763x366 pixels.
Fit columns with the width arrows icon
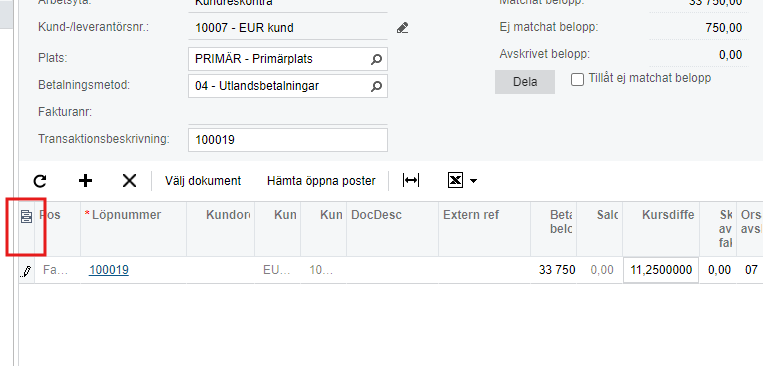pyautogui.click(x=411, y=181)
